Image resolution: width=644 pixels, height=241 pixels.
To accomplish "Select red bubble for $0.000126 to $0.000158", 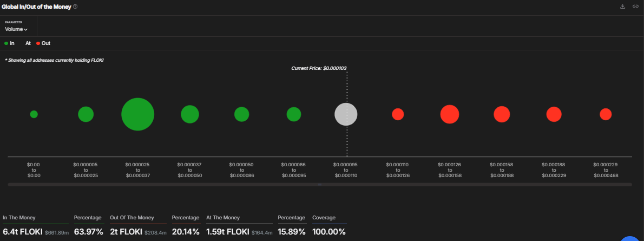I will [x=450, y=114].
